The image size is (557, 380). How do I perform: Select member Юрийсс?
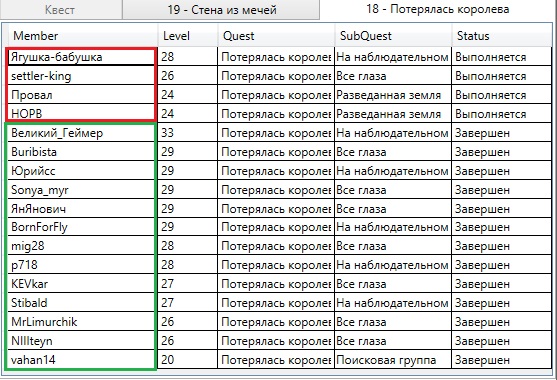[x=82, y=171]
